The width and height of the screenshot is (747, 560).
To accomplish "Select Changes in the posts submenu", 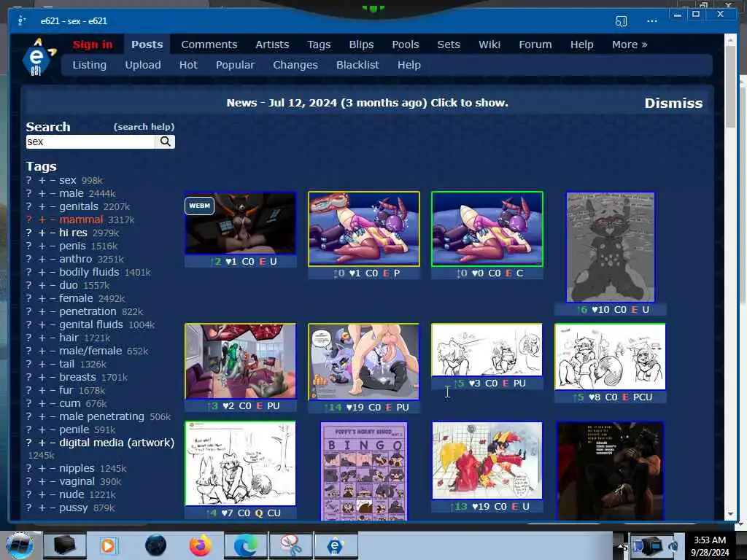I will (x=295, y=65).
